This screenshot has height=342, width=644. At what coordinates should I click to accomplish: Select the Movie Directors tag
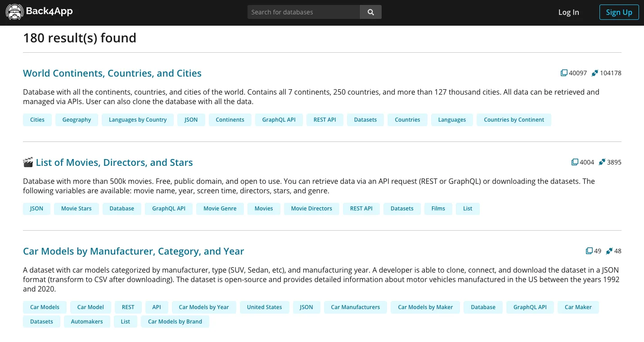(311, 209)
